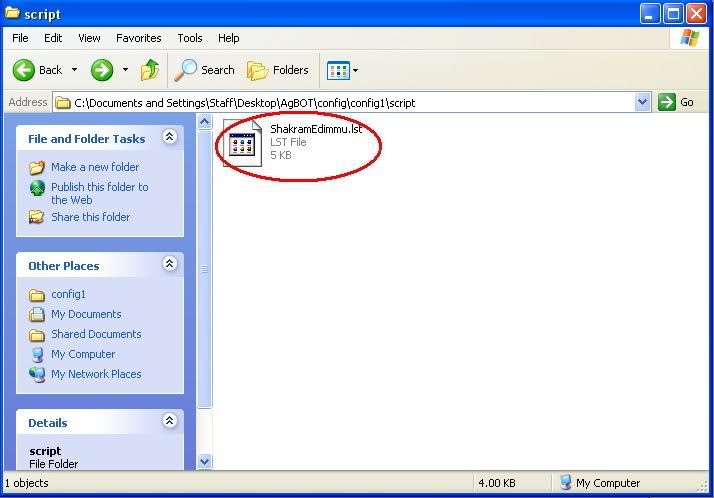
Task: Click the Windows flag logo
Action: coord(689,38)
